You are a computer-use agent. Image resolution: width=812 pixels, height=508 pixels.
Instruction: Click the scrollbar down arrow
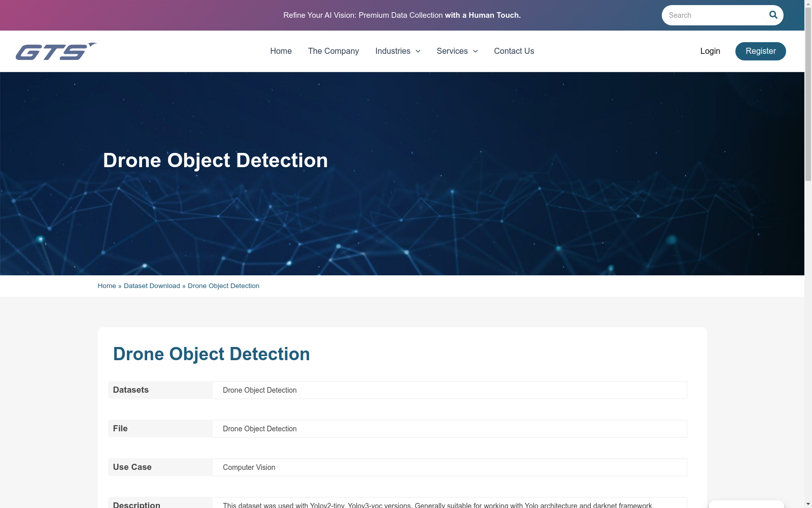click(x=808, y=504)
